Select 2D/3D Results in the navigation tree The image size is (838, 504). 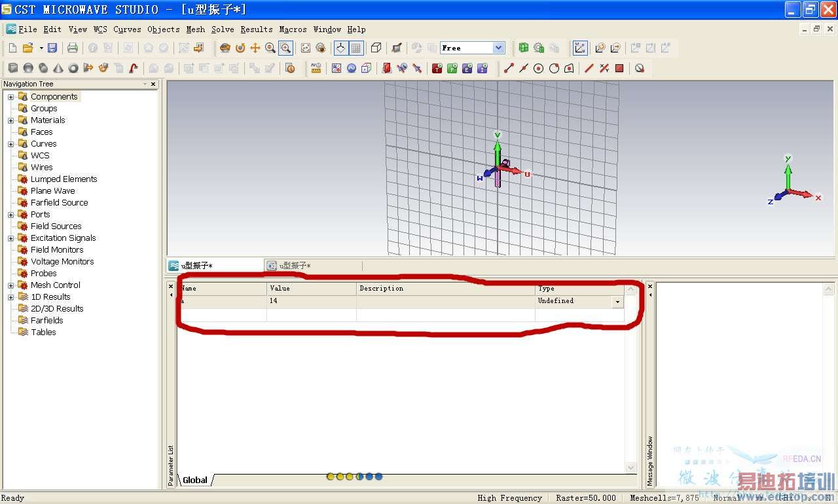57,309
